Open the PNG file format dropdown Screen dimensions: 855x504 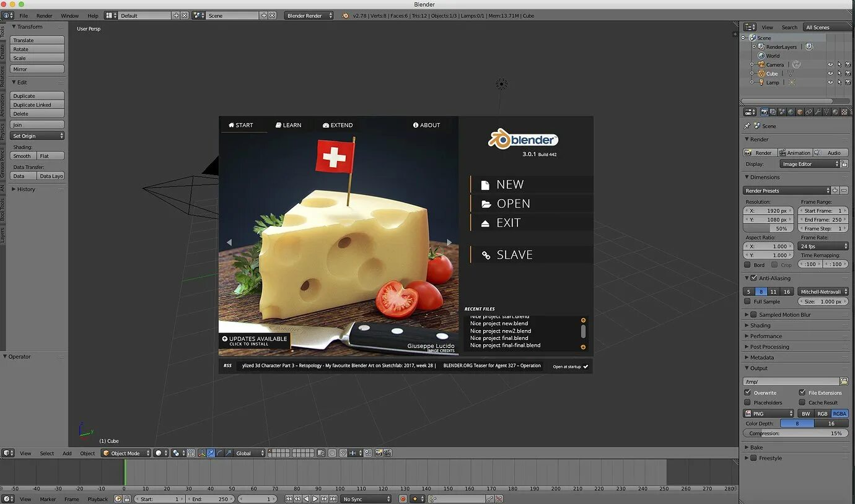(768, 414)
